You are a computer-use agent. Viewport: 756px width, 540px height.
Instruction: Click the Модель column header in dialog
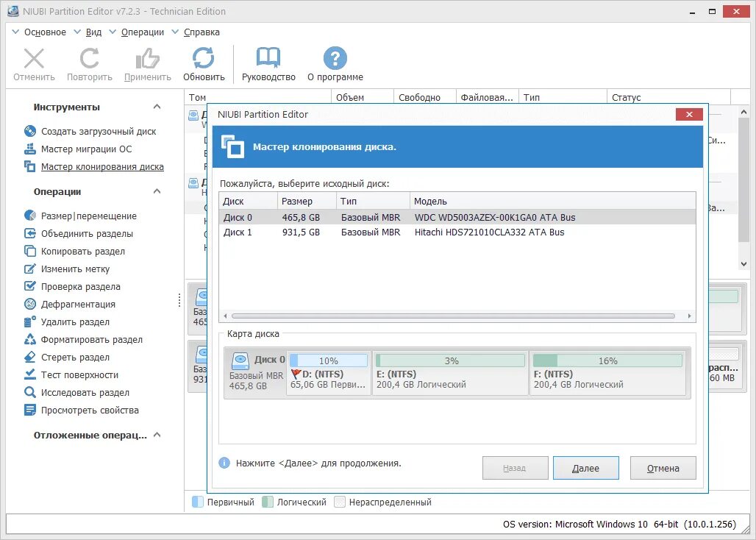coord(552,201)
